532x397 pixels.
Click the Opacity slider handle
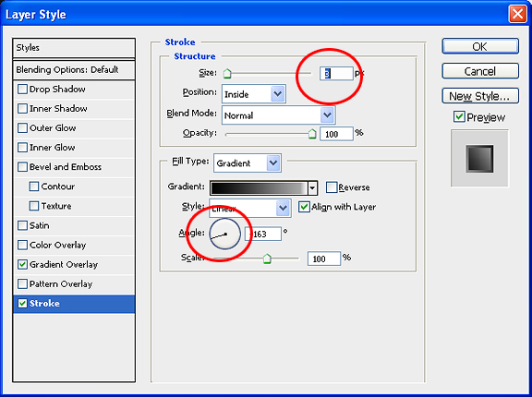(x=312, y=134)
